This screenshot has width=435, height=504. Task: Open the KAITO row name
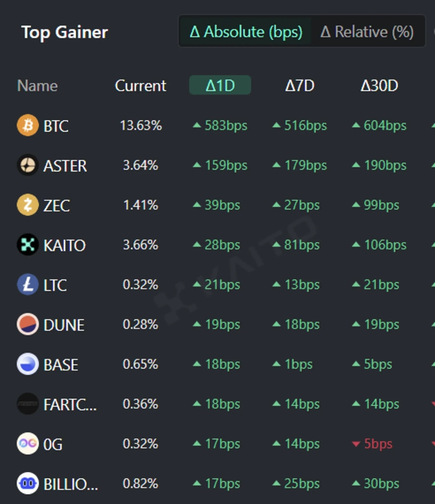point(64,245)
